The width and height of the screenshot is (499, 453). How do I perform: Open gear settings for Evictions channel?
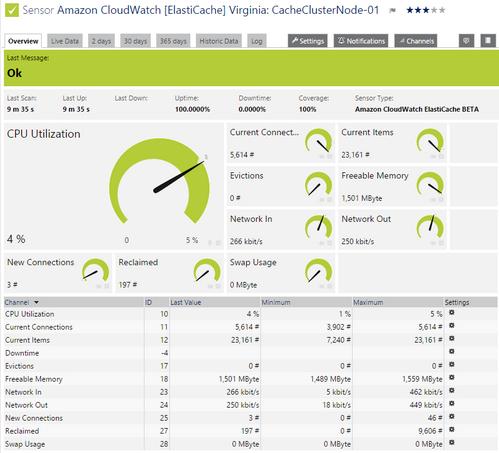point(452,365)
